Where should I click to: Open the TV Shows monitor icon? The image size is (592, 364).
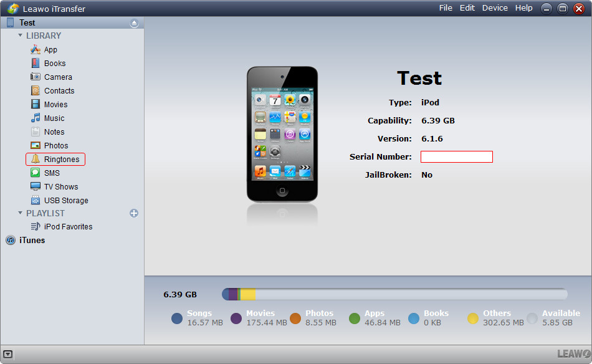pos(36,186)
